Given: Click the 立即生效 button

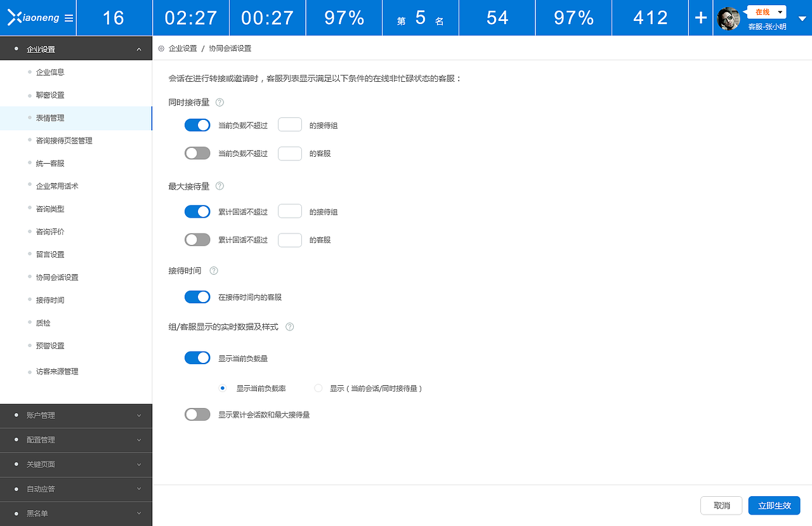Looking at the screenshot, I should [x=774, y=506].
